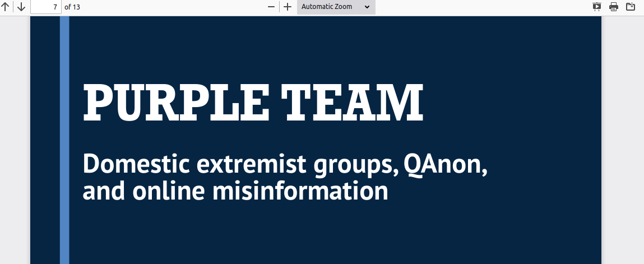Image resolution: width=644 pixels, height=264 pixels.
Task: Go to next page with the down arrow
Action: tap(21, 7)
